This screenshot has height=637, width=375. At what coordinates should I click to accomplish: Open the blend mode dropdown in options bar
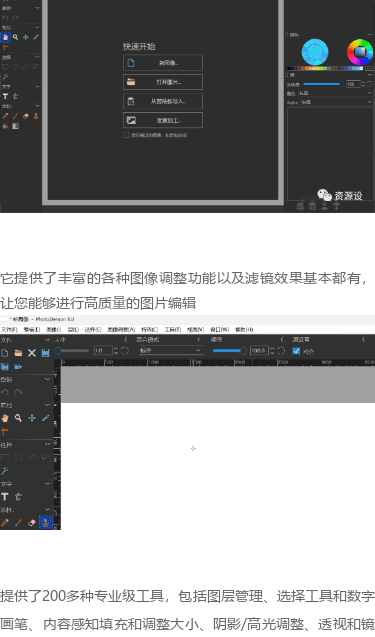coord(171,350)
